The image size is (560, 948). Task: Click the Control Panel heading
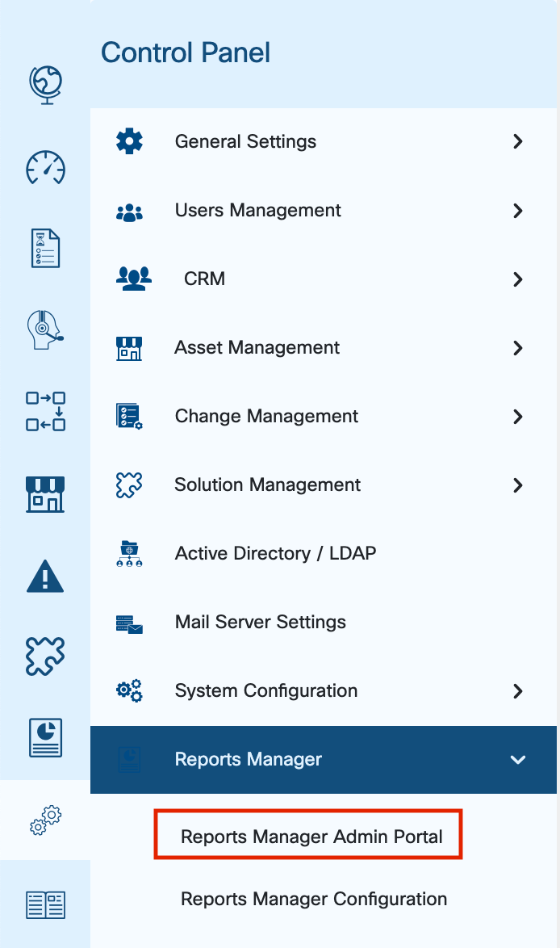tap(186, 52)
